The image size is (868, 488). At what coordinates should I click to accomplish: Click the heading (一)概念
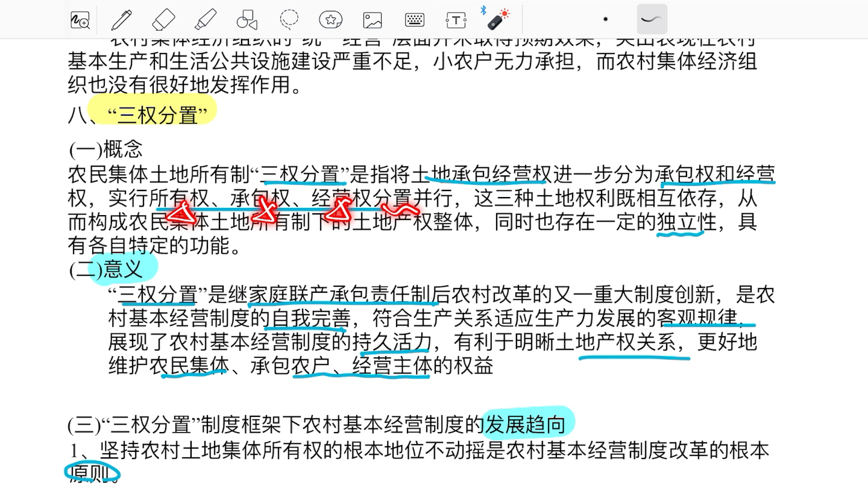106,149
